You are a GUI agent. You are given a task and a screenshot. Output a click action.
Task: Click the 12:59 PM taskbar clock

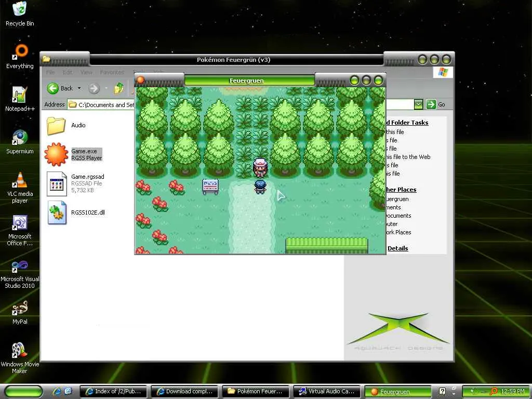coord(512,392)
